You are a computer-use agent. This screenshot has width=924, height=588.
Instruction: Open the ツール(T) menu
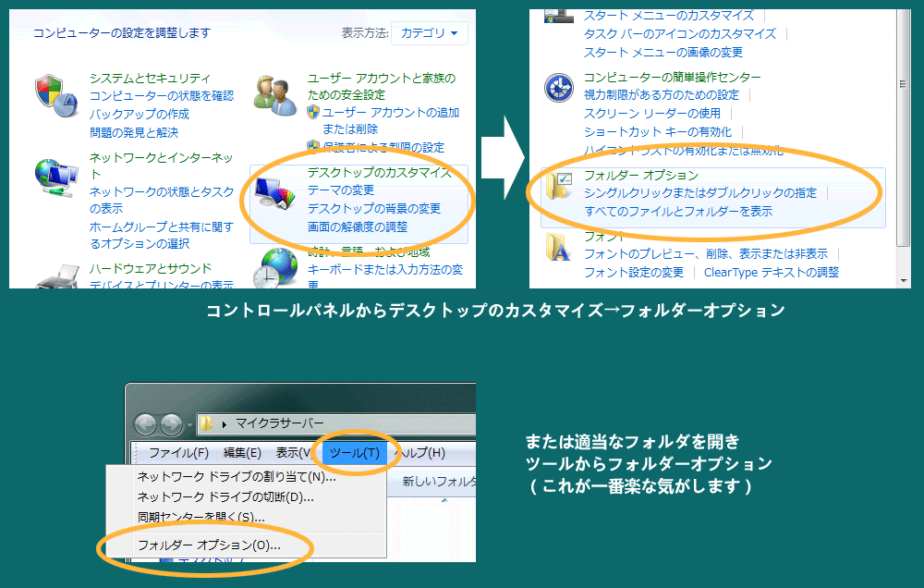coord(354,453)
